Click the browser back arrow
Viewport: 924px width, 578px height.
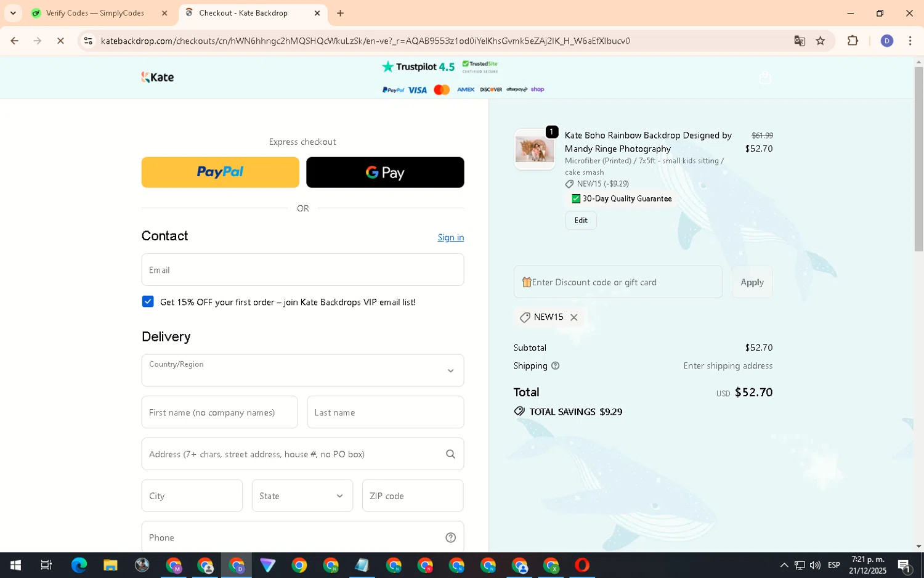(14, 41)
